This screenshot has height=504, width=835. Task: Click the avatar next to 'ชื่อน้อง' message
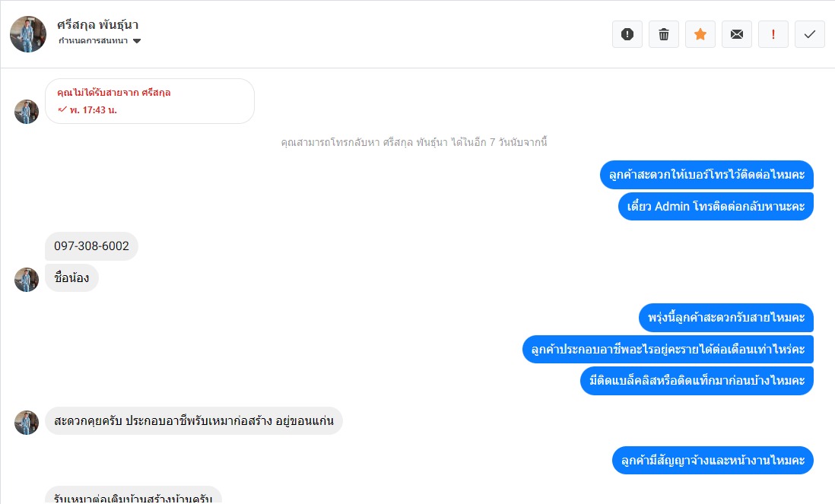tap(27, 280)
